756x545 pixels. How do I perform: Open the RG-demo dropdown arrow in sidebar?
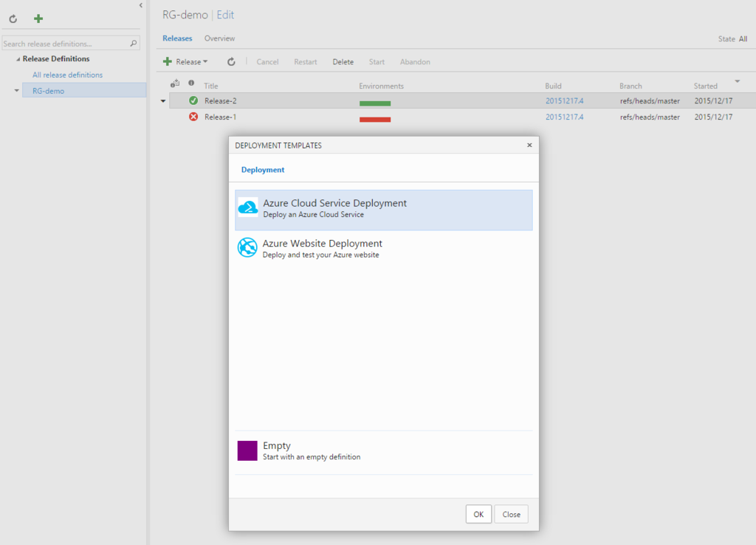pyautogui.click(x=17, y=90)
